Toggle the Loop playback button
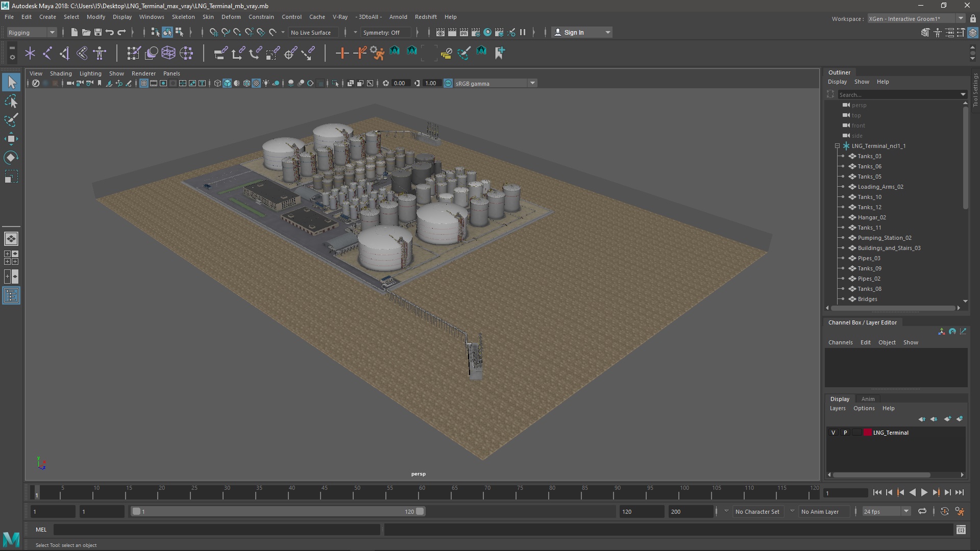This screenshot has width=980, height=551. click(x=922, y=511)
